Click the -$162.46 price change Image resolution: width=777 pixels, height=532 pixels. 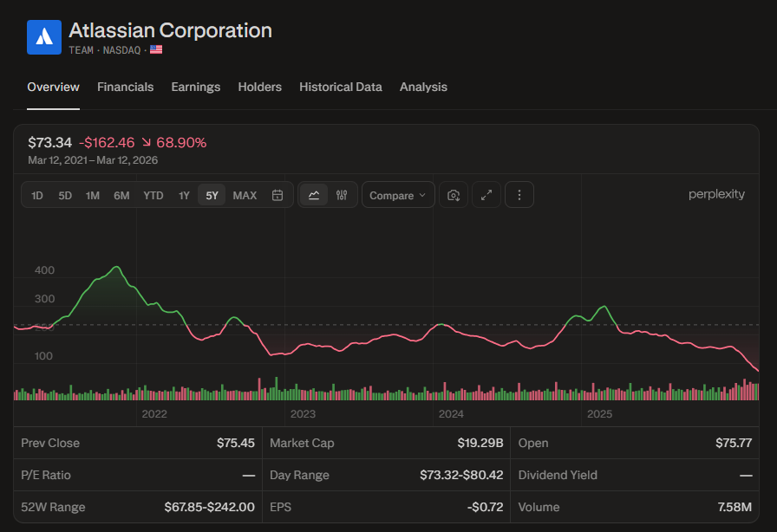[107, 143]
